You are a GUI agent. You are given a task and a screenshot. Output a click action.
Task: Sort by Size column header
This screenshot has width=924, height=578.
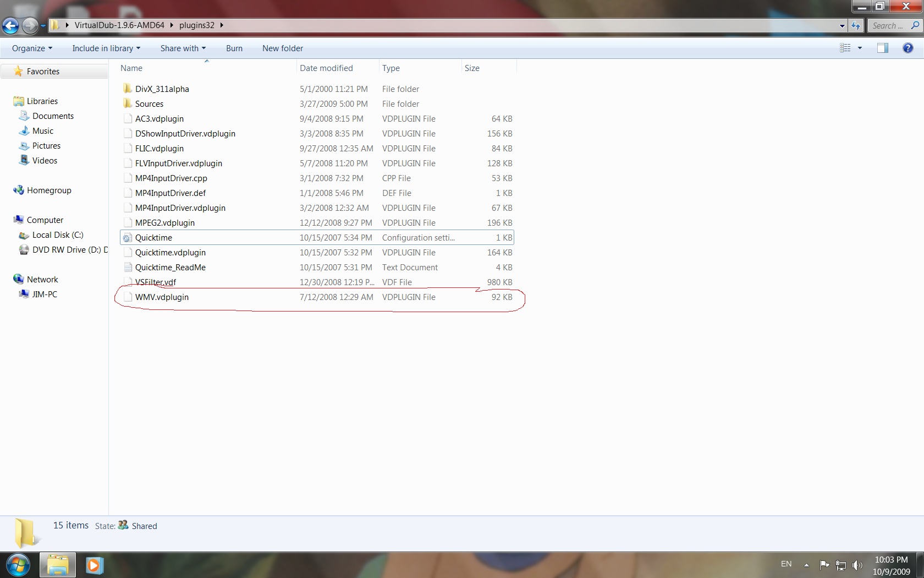coord(489,68)
